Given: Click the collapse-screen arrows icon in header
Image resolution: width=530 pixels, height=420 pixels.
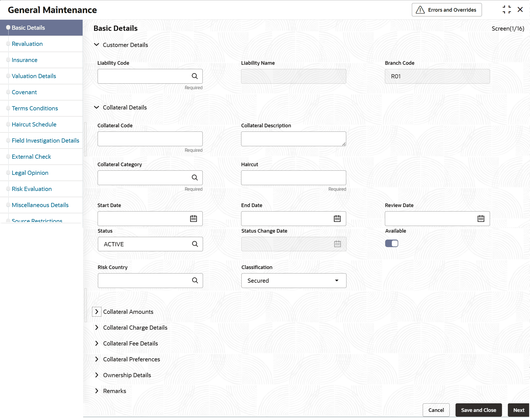Looking at the screenshot, I should point(507,10).
